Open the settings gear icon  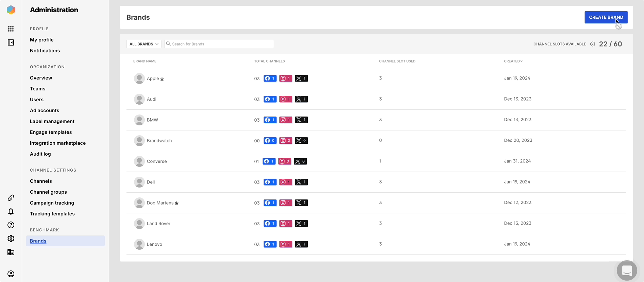11,239
